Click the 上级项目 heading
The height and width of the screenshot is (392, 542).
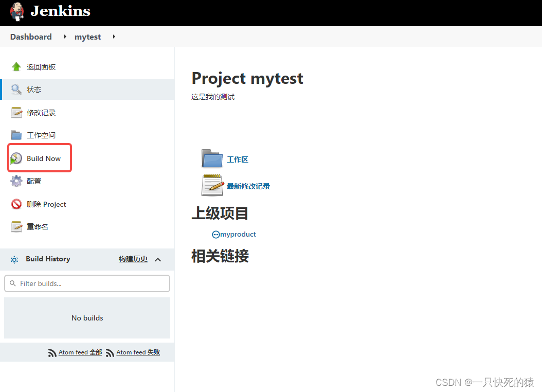pos(220,213)
